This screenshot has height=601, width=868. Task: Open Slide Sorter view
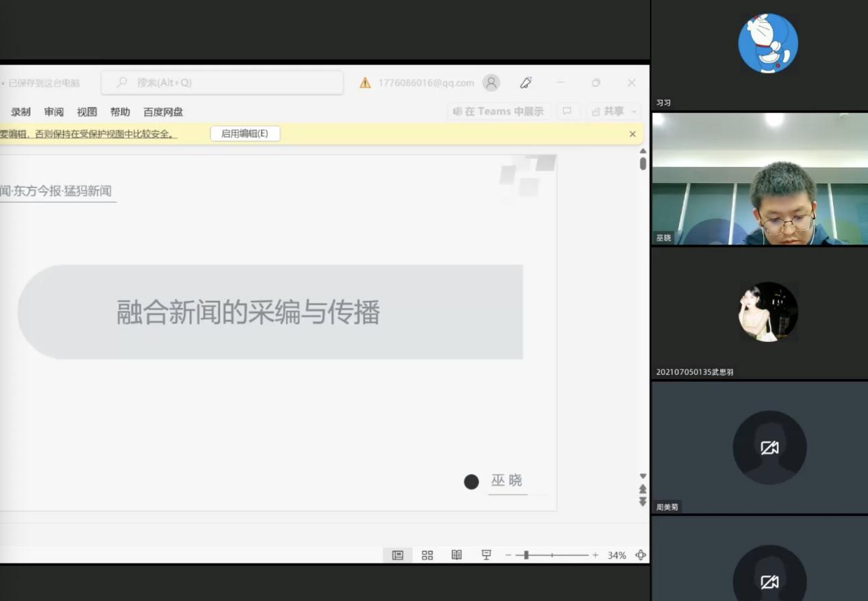427,555
